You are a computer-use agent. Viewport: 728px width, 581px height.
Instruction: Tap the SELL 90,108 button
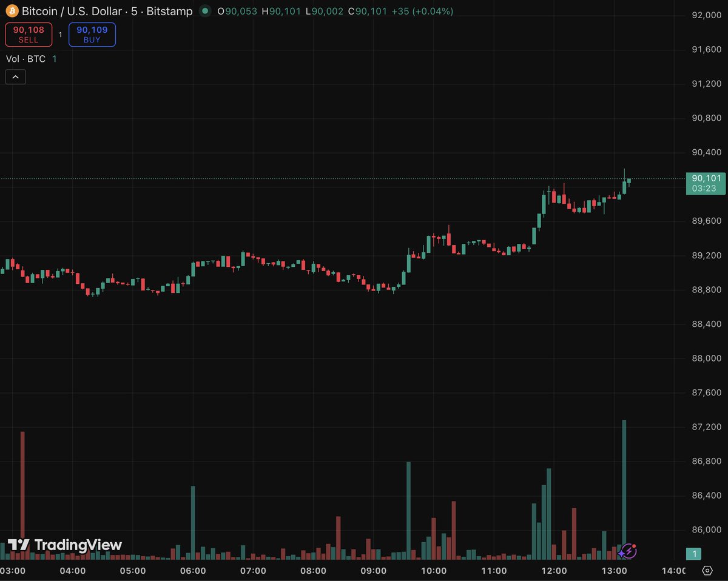point(28,35)
